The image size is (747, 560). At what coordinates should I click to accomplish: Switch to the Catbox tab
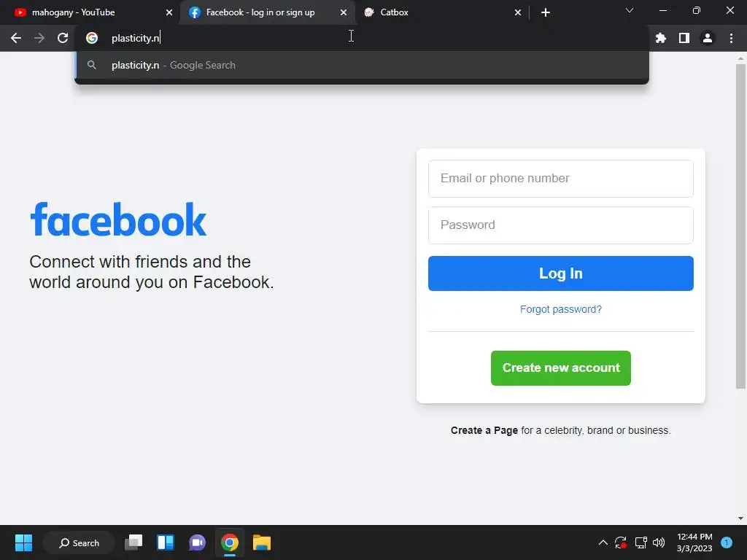coord(442,12)
